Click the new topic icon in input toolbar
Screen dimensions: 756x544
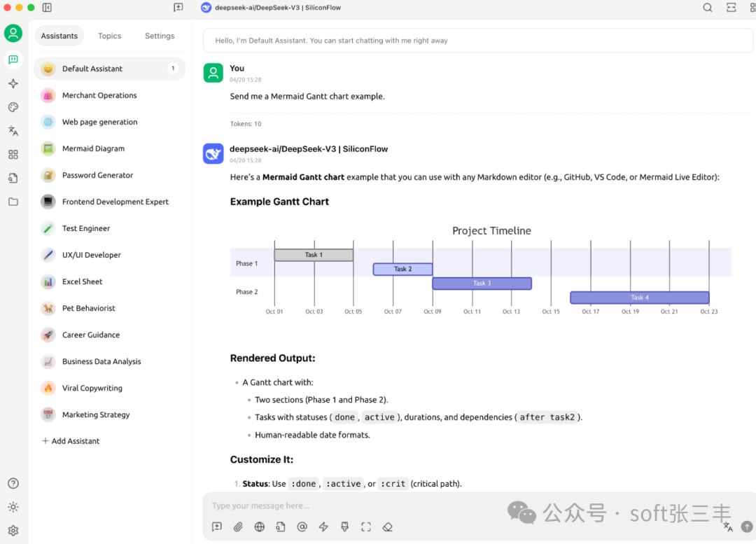click(217, 526)
